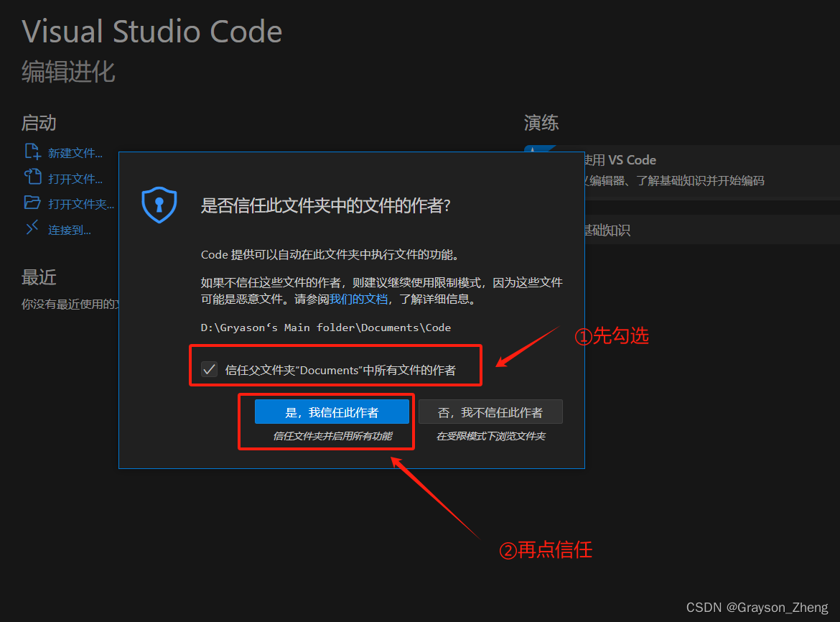The height and width of the screenshot is (622, 840).
Task: Click the Open Folder icon
Action: [32, 203]
